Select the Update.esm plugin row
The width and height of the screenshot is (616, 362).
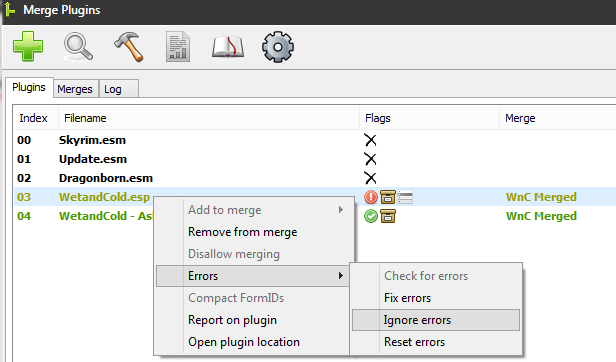(315, 159)
